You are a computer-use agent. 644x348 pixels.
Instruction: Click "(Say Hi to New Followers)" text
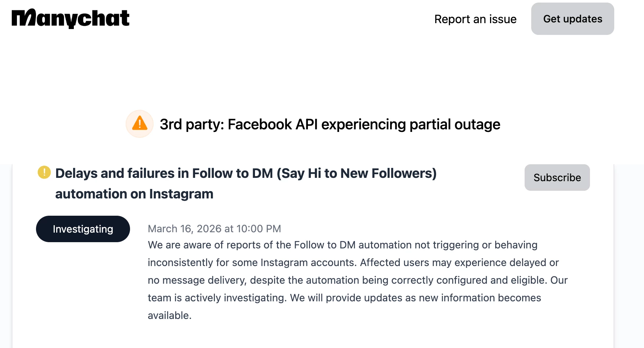[x=356, y=173]
